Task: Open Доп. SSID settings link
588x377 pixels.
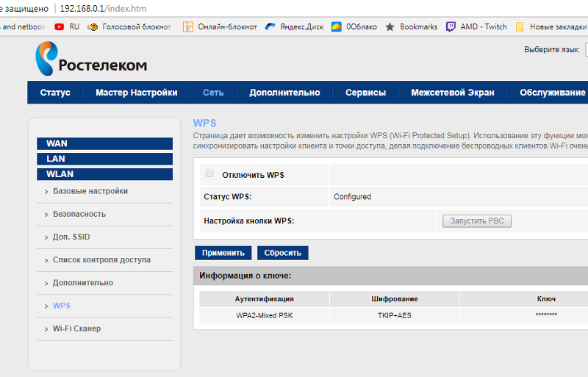Action: (x=71, y=237)
